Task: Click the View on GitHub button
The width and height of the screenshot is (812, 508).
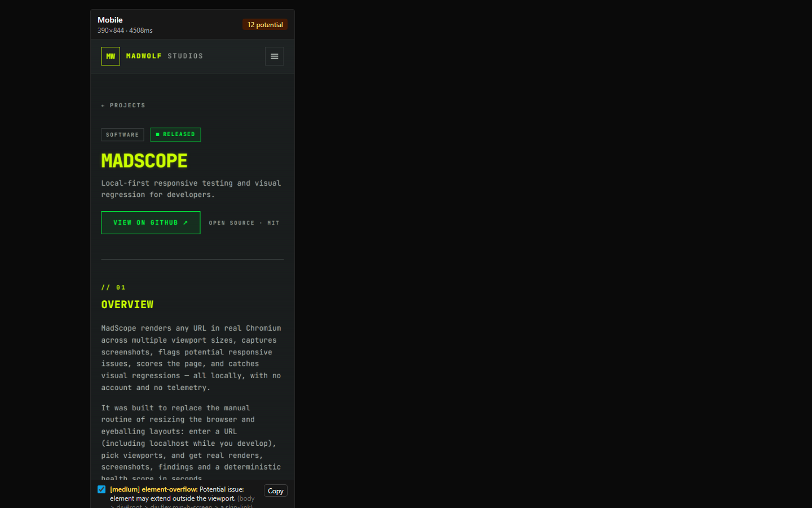Action: click(151, 222)
